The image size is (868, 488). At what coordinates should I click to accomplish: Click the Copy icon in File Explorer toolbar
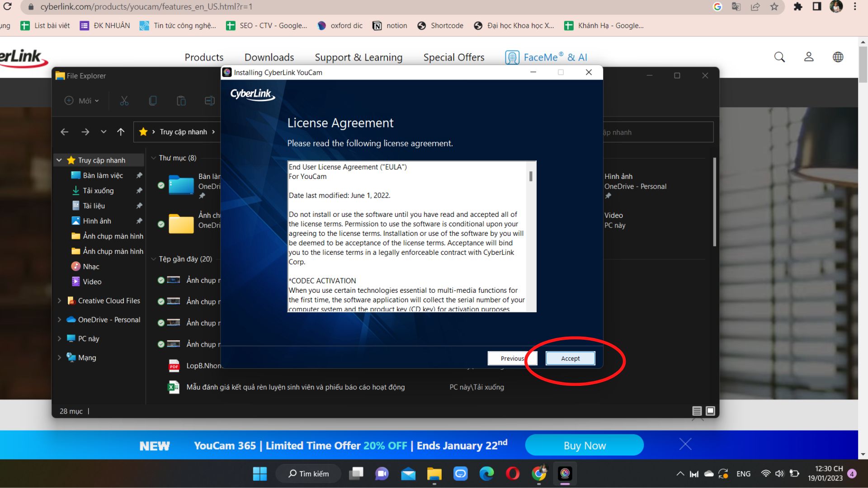coord(153,101)
